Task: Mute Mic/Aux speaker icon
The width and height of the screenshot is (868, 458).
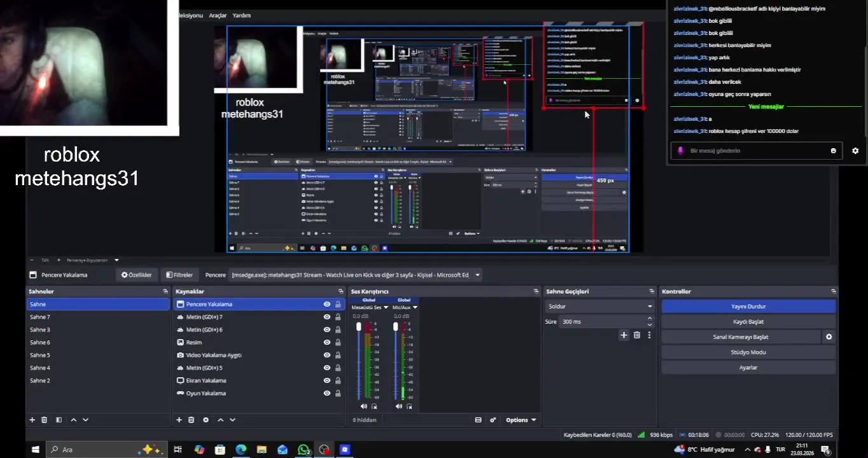Action: pyautogui.click(x=399, y=406)
